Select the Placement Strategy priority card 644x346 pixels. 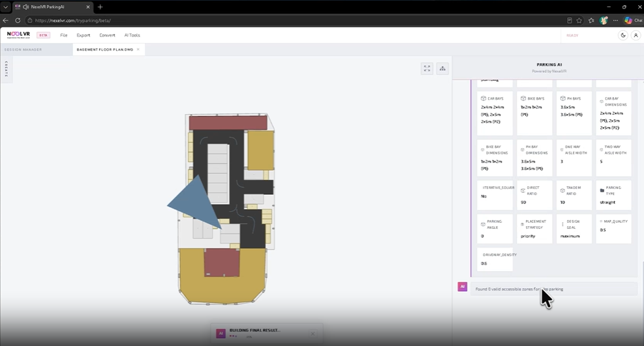pyautogui.click(x=534, y=229)
